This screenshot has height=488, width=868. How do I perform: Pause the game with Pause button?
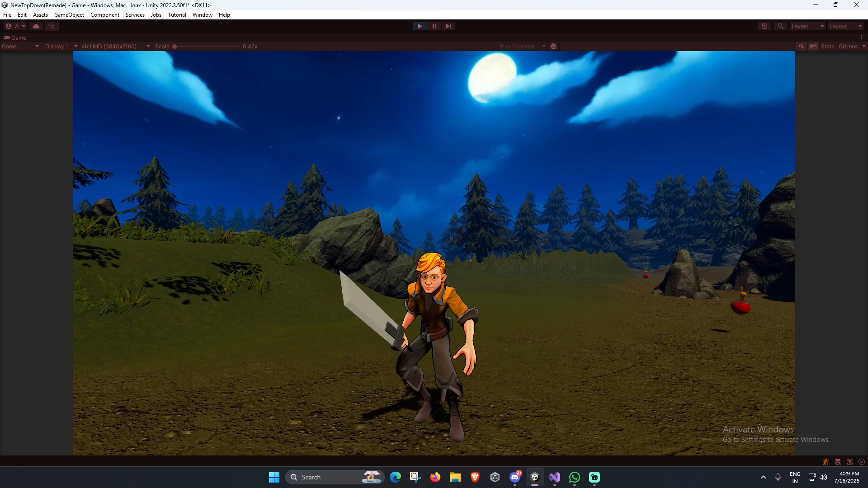coord(434,26)
